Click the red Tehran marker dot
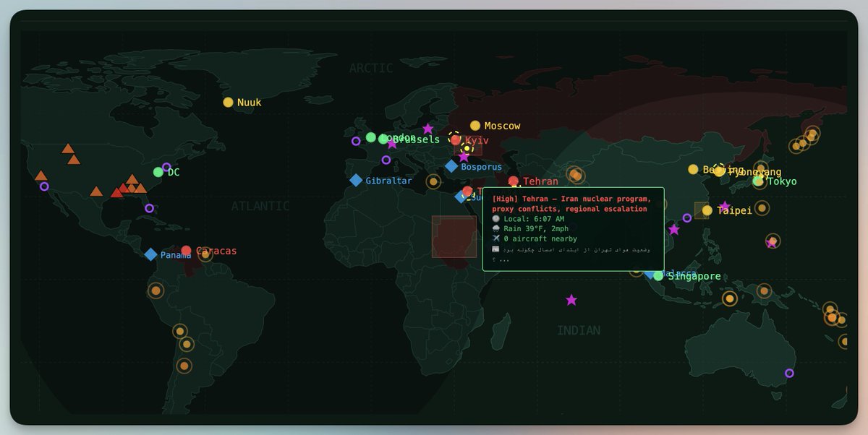Image resolution: width=868 pixels, height=435 pixels. pos(514,181)
